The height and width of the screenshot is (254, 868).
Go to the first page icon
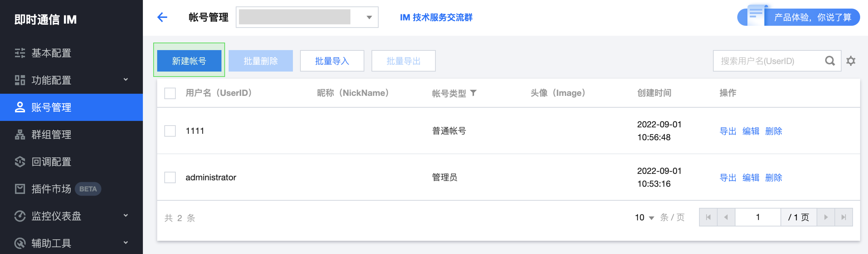[x=708, y=217]
